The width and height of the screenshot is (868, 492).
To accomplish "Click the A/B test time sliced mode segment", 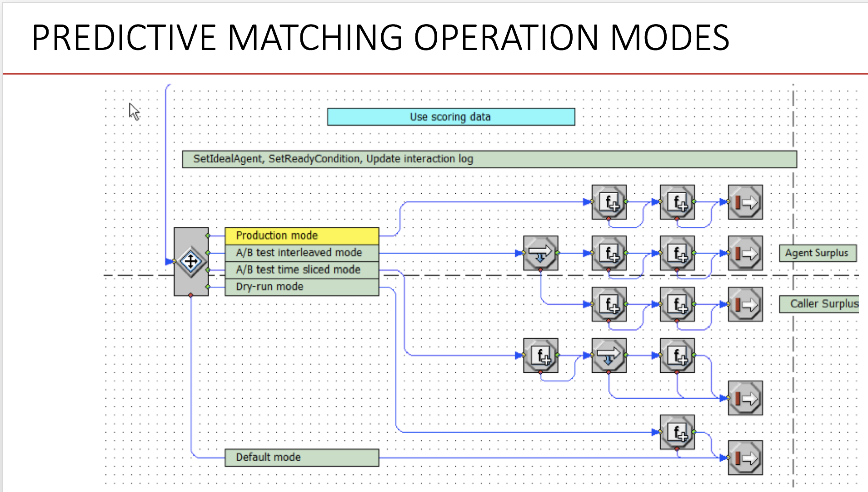I will pos(302,270).
